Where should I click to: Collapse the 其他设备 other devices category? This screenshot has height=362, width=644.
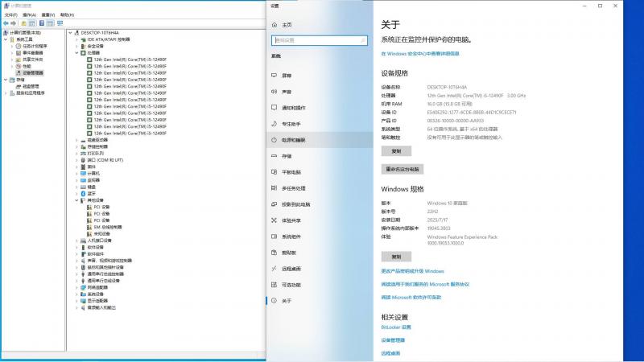click(76, 200)
